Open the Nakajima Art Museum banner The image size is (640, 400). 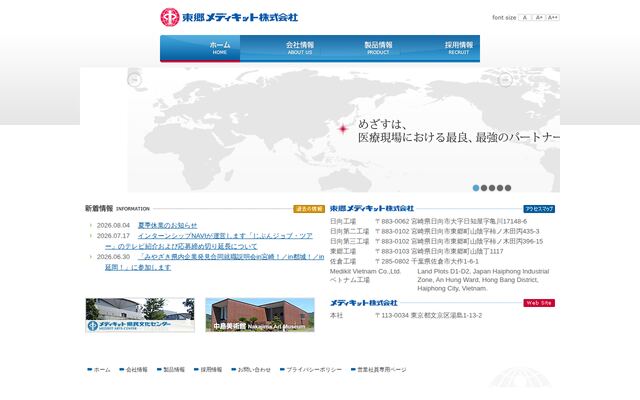click(x=260, y=315)
